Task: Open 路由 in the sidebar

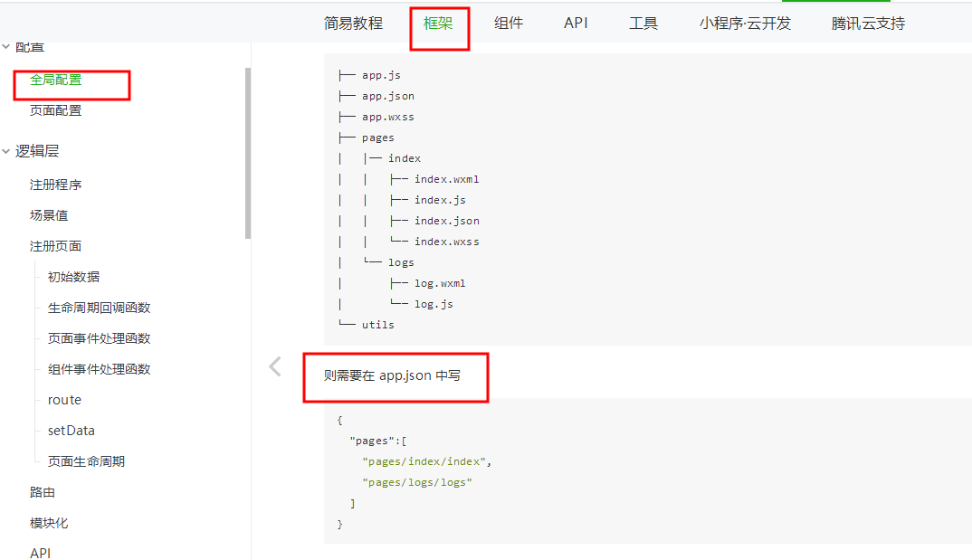Action: pos(43,492)
